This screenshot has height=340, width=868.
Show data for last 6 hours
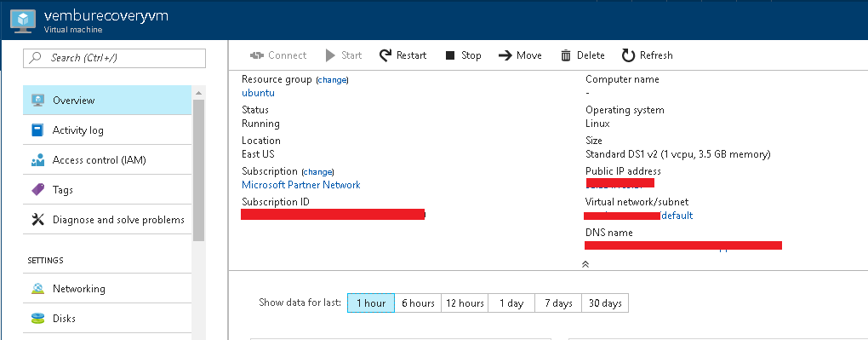pos(418,303)
